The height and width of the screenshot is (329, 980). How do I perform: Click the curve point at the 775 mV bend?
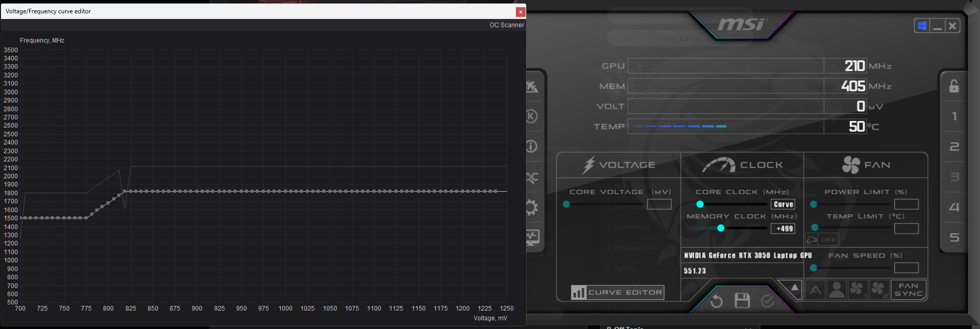pyautogui.click(x=86, y=218)
